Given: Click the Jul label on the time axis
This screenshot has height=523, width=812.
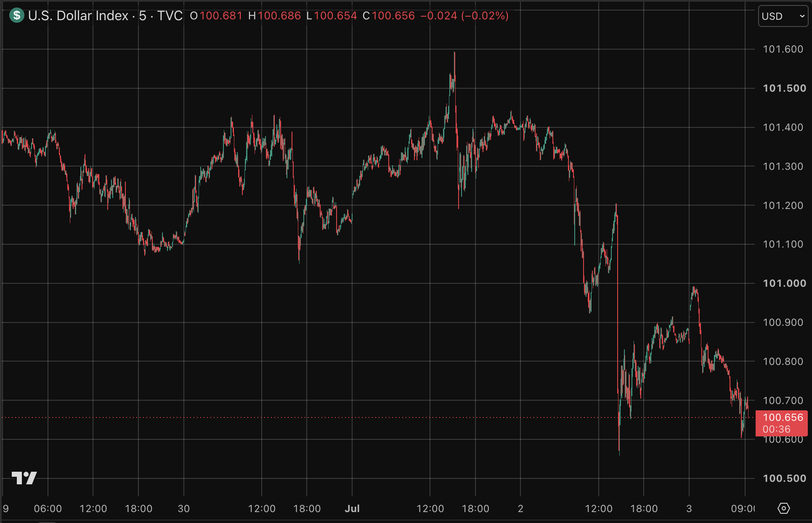Looking at the screenshot, I should [x=352, y=509].
